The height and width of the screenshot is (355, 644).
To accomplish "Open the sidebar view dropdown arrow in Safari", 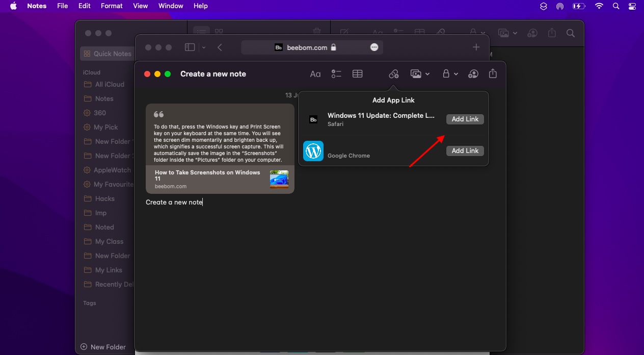I will [203, 46].
